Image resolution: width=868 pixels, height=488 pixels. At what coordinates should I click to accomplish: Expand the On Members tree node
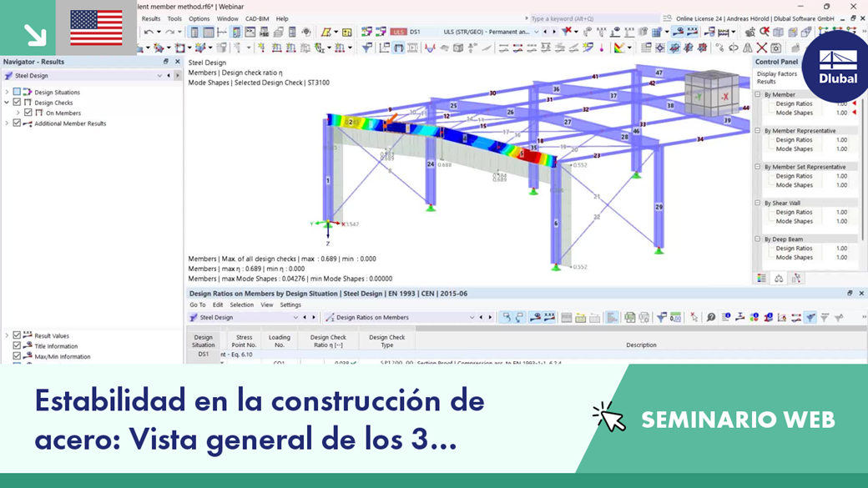18,113
